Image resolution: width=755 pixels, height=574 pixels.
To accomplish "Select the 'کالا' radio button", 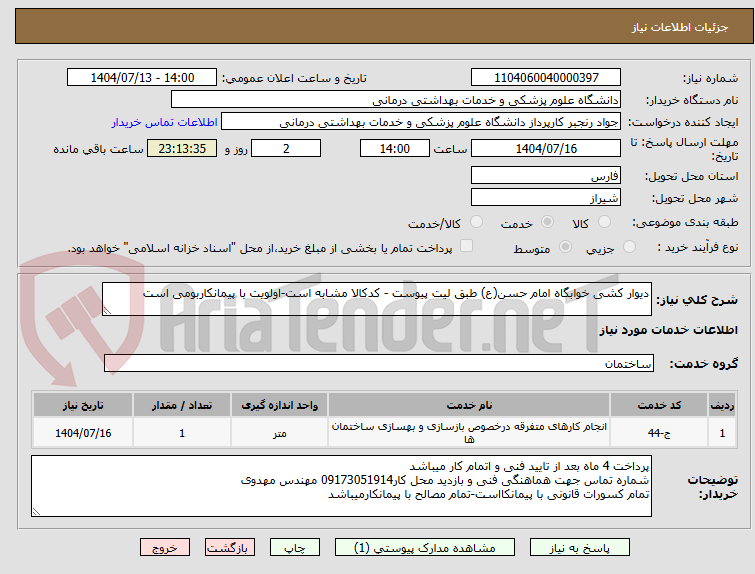I will (604, 222).
